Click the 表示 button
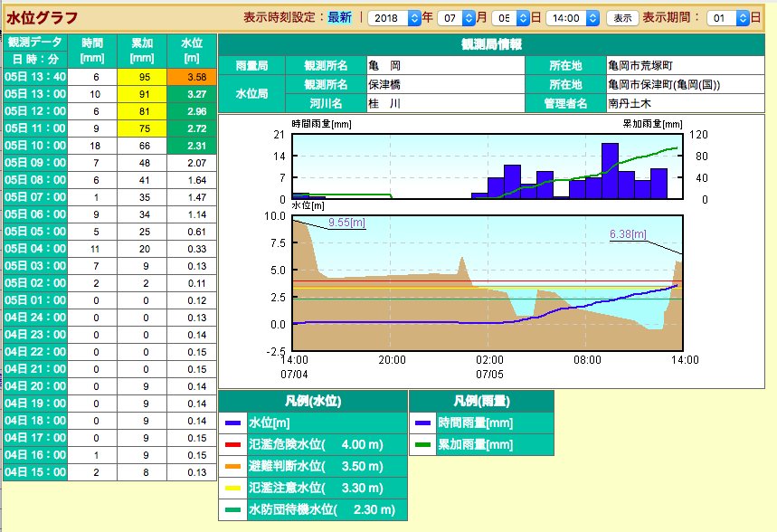The width and height of the screenshot is (777, 532). point(622,18)
